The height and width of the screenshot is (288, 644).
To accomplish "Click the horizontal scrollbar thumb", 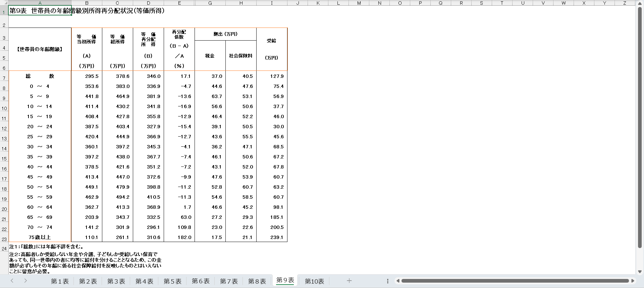I will point(515,281).
